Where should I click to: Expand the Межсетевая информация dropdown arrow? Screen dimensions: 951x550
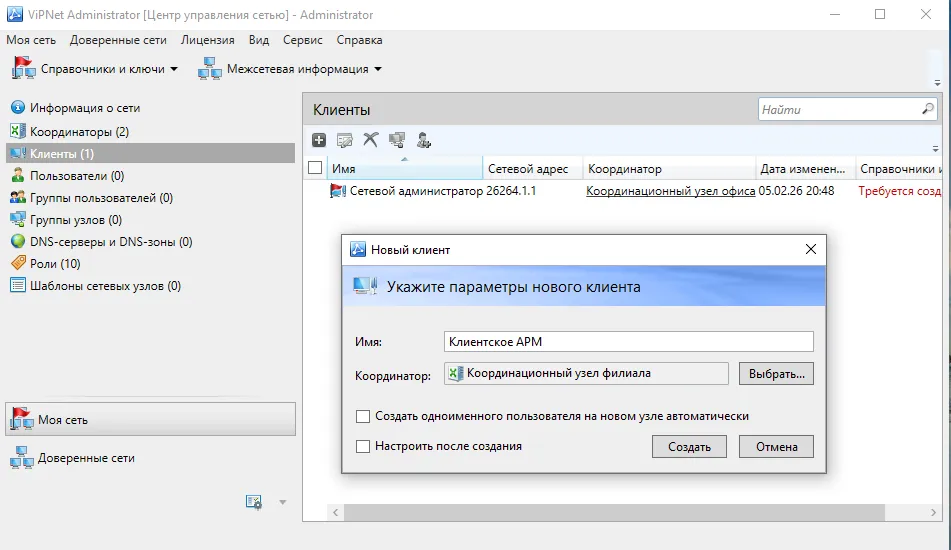378,69
